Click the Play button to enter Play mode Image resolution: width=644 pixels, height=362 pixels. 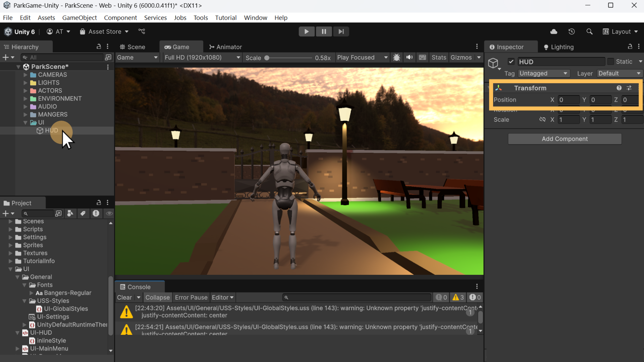click(x=307, y=31)
